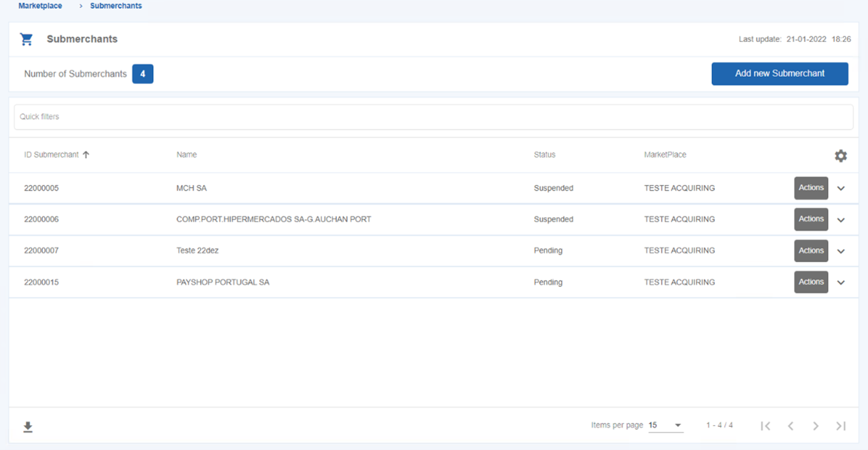Navigate to Marketplace breadcrumb
Image resolution: width=868 pixels, height=450 pixels.
(x=40, y=6)
